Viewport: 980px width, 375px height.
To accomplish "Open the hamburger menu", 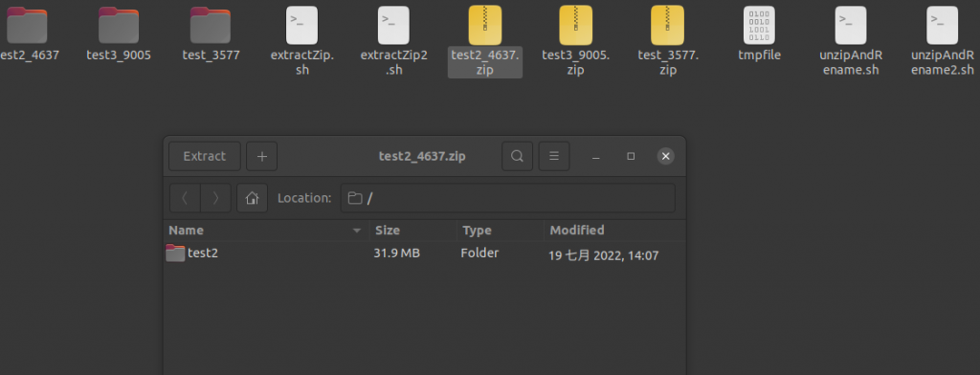I will pos(554,156).
